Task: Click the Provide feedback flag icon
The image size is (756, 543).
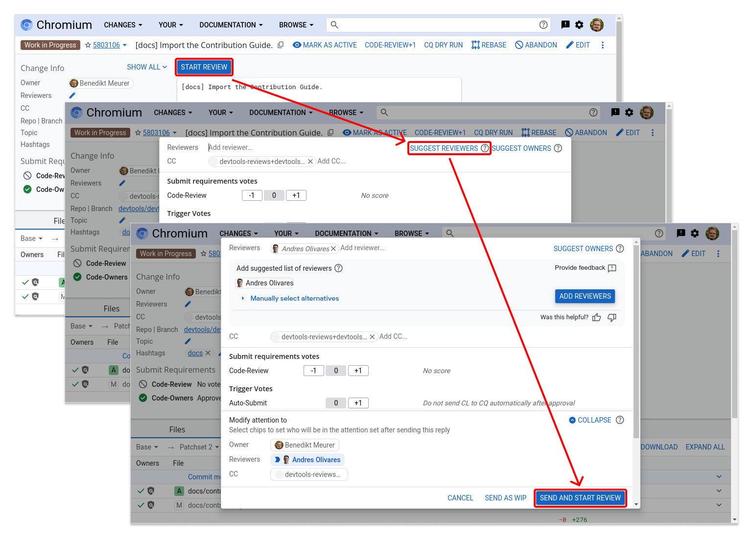Action: click(x=612, y=268)
